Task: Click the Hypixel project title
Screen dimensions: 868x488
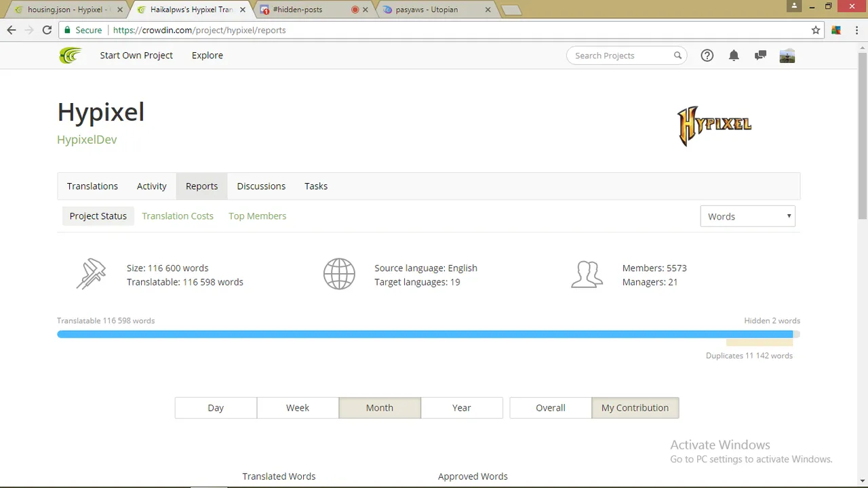Action: pyautogui.click(x=101, y=112)
